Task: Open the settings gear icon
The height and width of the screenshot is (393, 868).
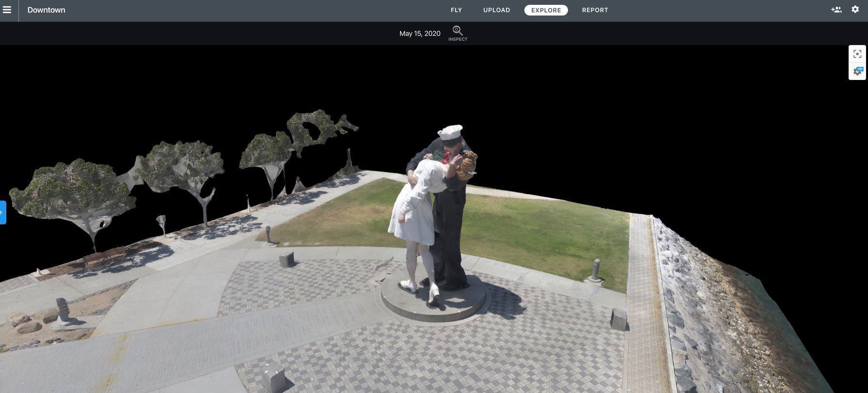Action: pos(855,10)
